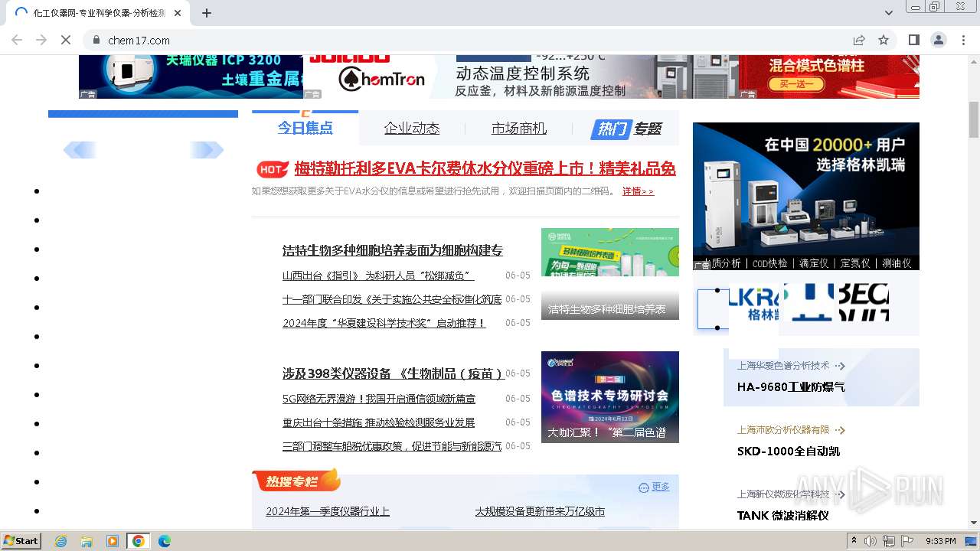Open media player taskbar icon
The image size is (980, 551).
pyautogui.click(x=113, y=541)
